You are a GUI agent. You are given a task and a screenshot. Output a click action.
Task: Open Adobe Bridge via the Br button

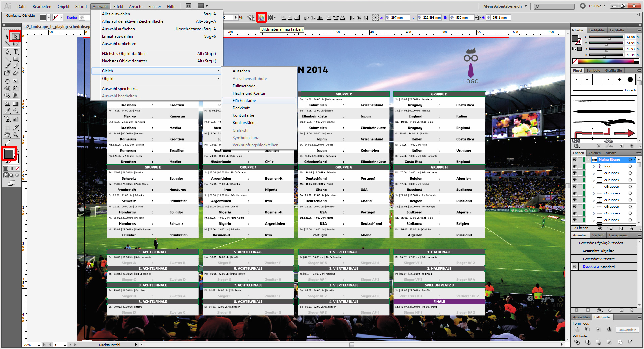click(188, 6)
